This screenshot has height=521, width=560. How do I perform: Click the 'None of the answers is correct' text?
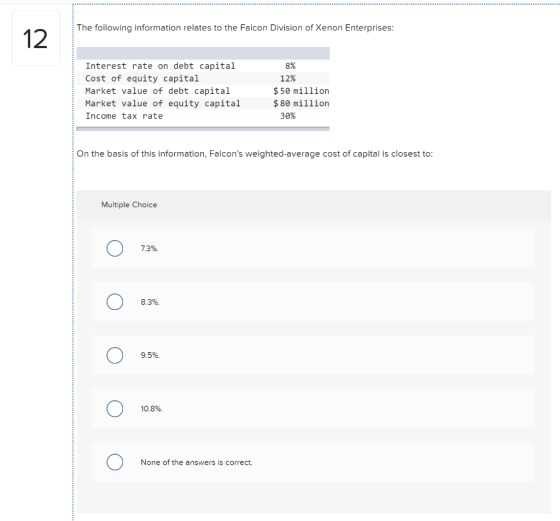[196, 462]
